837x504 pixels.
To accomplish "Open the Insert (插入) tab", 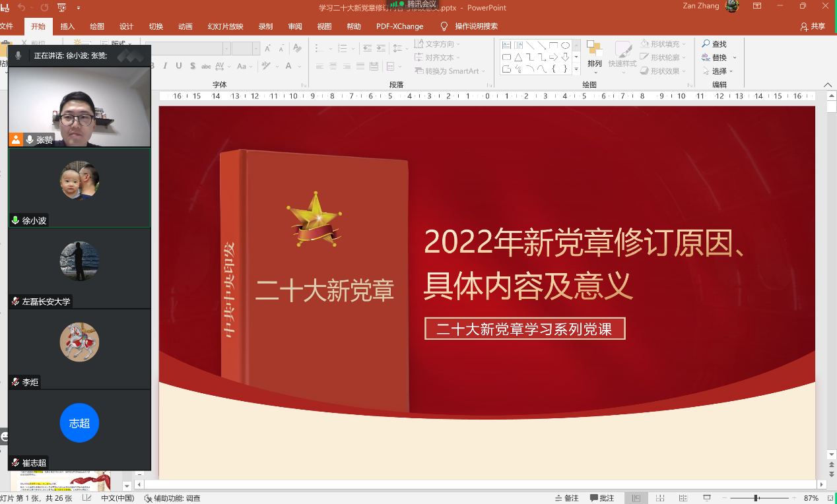I will pos(67,26).
